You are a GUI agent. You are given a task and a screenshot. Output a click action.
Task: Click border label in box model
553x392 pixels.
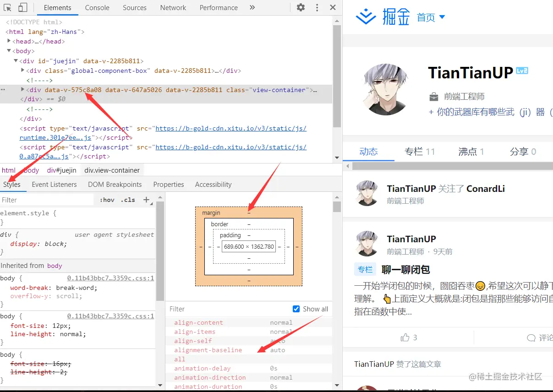219,224
